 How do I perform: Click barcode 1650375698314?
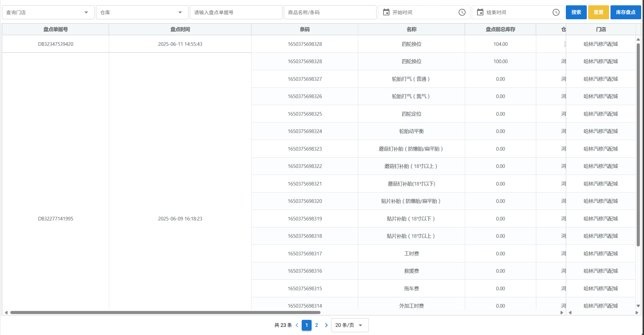(x=305, y=306)
